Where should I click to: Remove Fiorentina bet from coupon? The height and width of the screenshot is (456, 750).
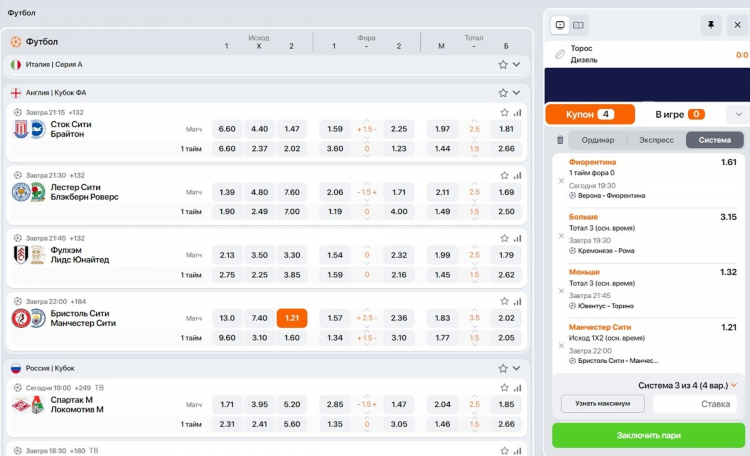pyautogui.click(x=562, y=181)
